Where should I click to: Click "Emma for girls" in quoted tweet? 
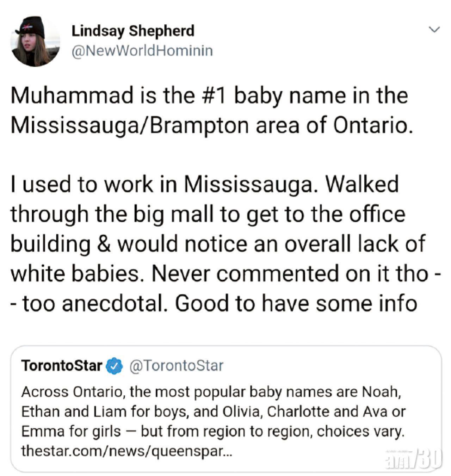tap(70, 431)
